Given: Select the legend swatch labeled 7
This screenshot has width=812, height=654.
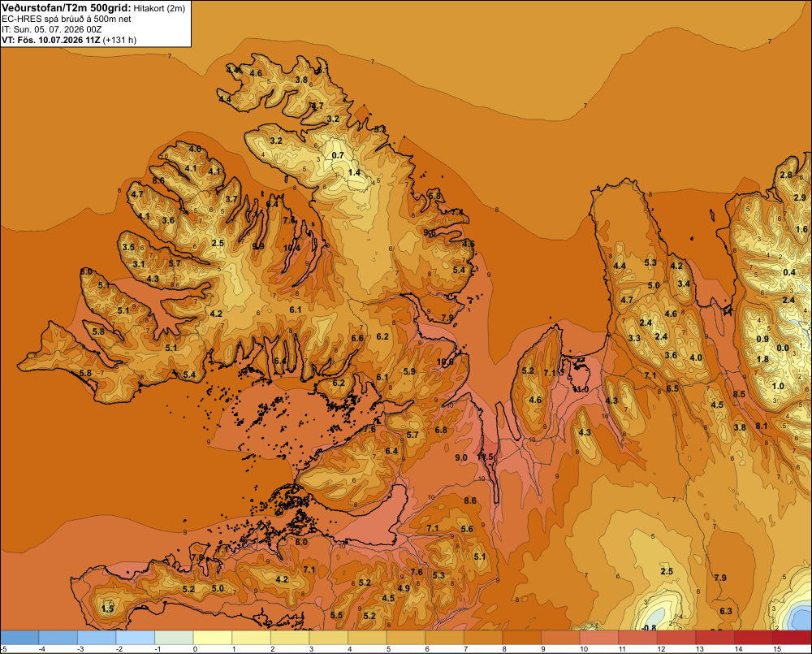Looking at the screenshot, I should (483, 638).
